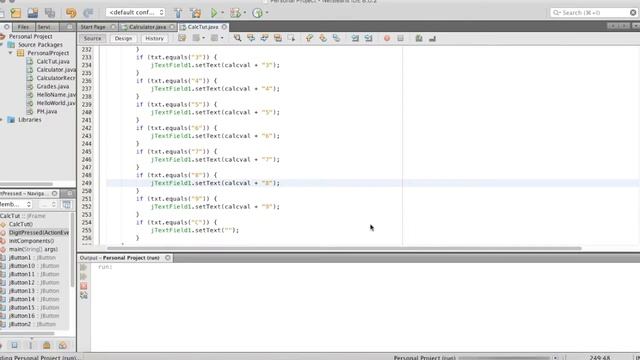
Task: Click the run progress bar in status bar
Action: 504,358
